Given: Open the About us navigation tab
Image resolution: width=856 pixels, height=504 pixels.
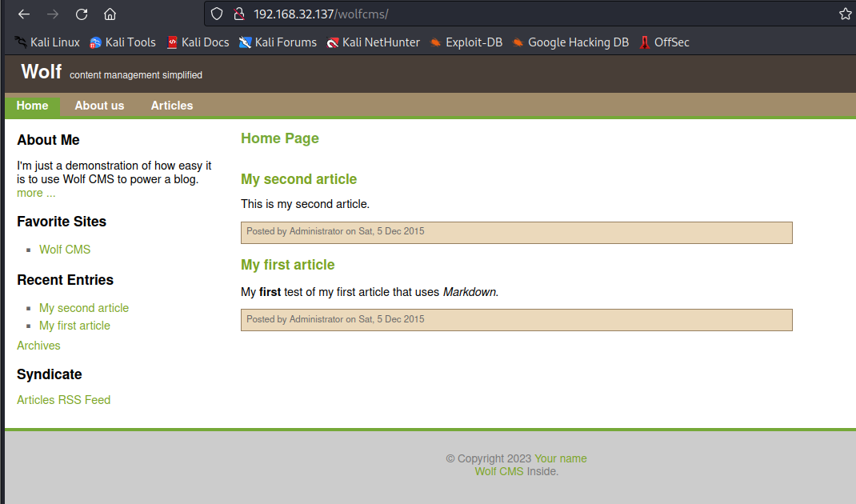Looking at the screenshot, I should coord(99,106).
